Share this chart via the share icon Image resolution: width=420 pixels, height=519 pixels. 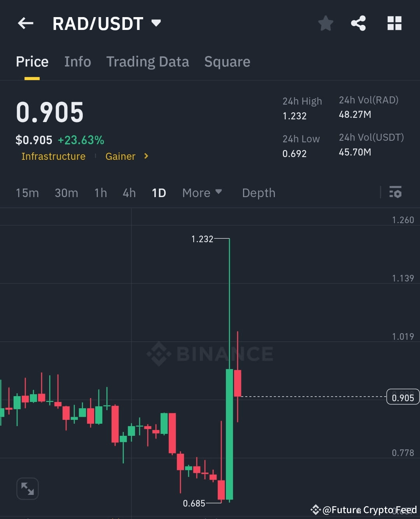(358, 23)
